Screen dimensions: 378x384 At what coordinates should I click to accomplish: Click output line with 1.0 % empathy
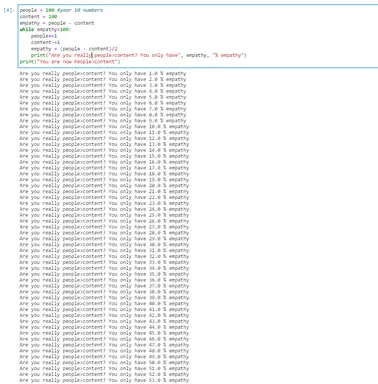click(103, 73)
